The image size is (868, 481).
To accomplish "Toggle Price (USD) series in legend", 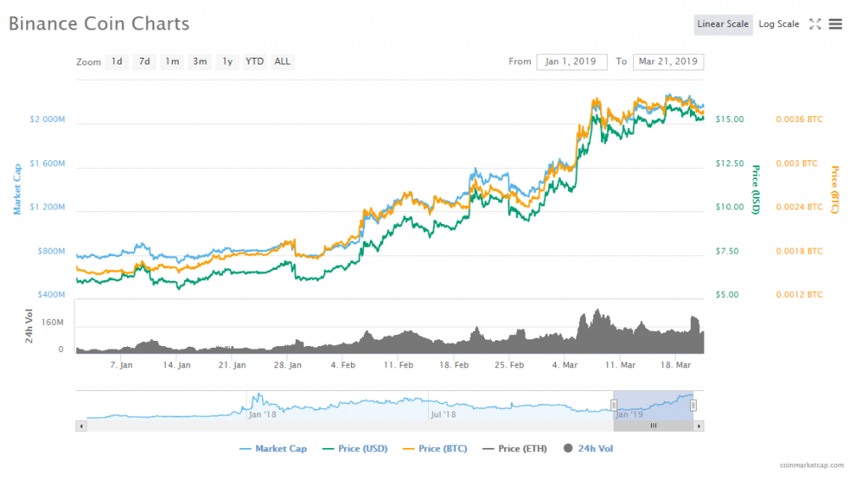I will point(355,449).
